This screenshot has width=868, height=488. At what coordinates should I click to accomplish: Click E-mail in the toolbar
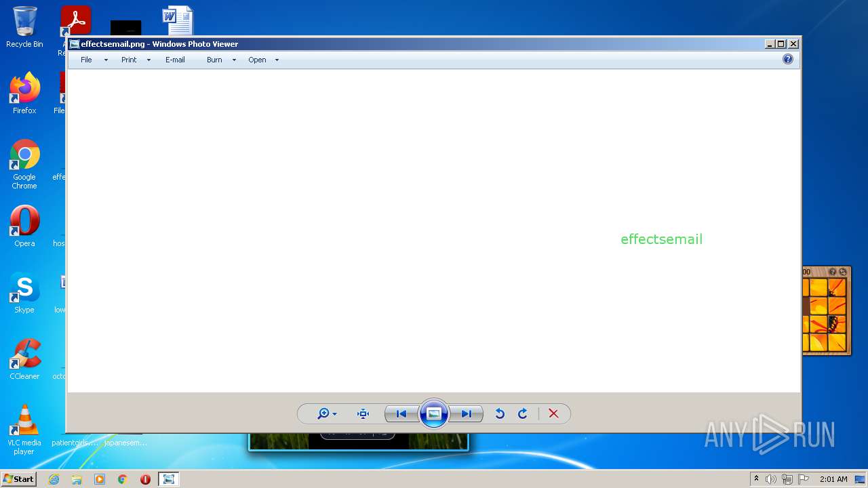click(x=175, y=60)
